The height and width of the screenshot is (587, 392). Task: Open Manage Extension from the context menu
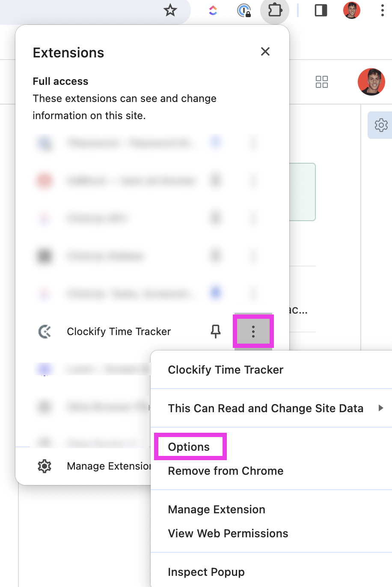216,509
